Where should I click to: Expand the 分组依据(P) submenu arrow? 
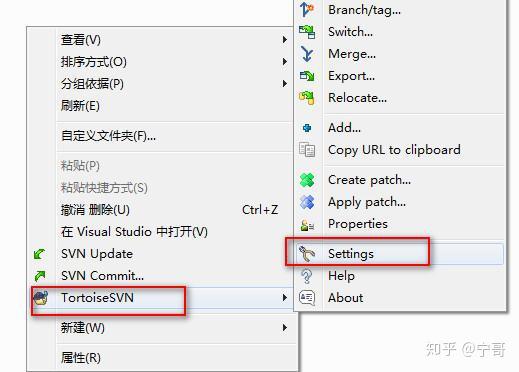[x=284, y=84]
